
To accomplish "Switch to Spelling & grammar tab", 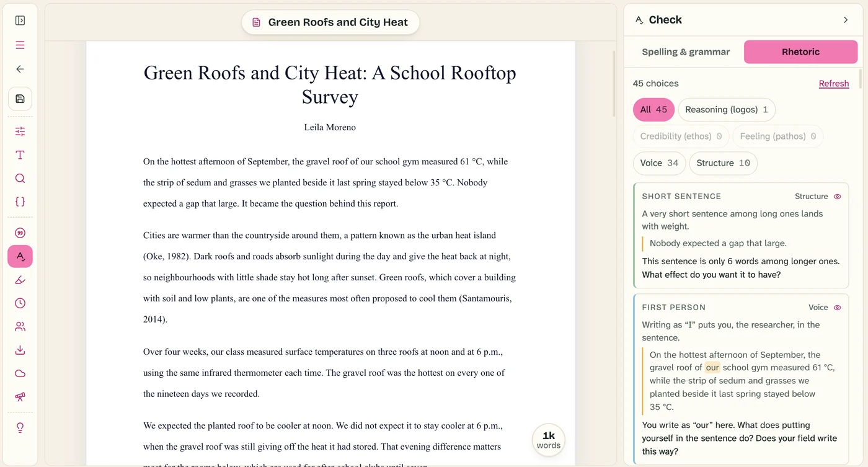I will coord(686,52).
